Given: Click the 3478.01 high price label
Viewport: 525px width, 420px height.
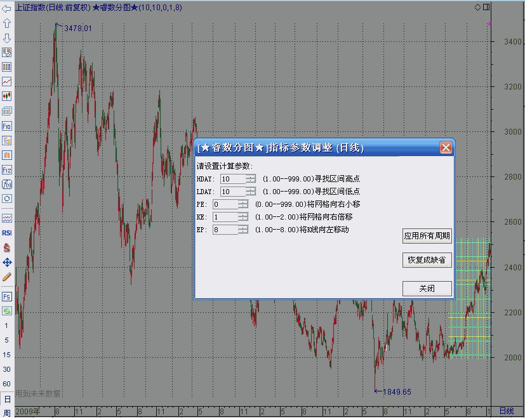Looking at the screenshot, I should tap(77, 29).
